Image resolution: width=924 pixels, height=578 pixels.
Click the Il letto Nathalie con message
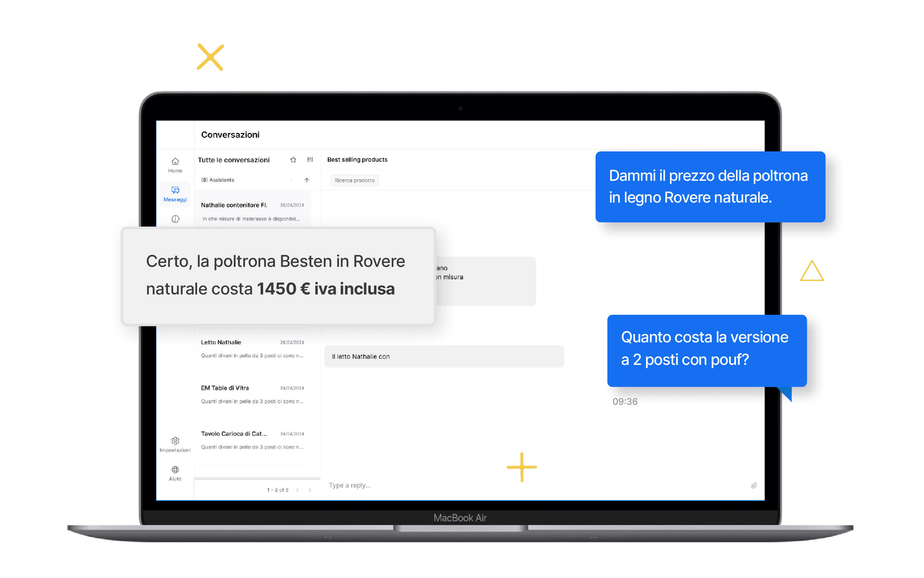443,357
